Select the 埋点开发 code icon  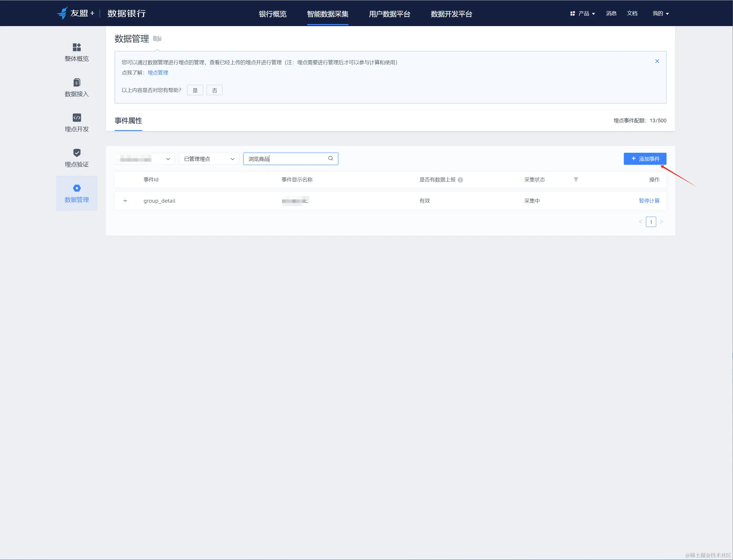[77, 118]
